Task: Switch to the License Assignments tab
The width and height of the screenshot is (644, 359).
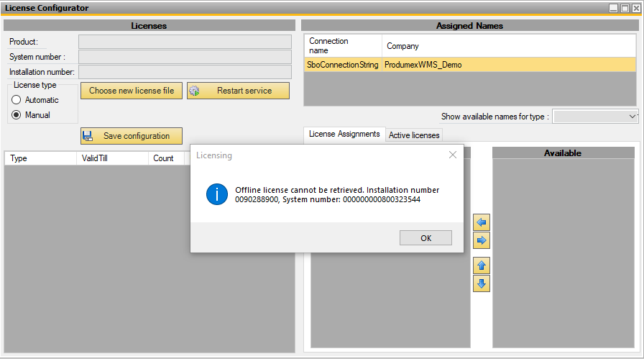Action: (344, 134)
